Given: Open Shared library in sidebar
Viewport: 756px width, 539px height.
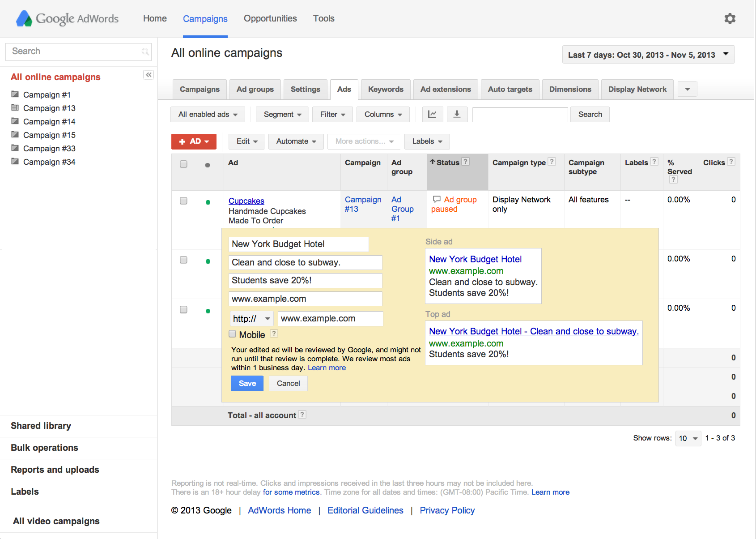Looking at the screenshot, I should (41, 426).
